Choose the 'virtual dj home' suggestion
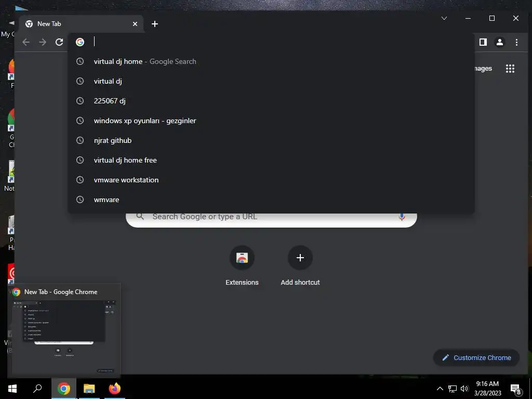This screenshot has height=399, width=532. point(271,61)
